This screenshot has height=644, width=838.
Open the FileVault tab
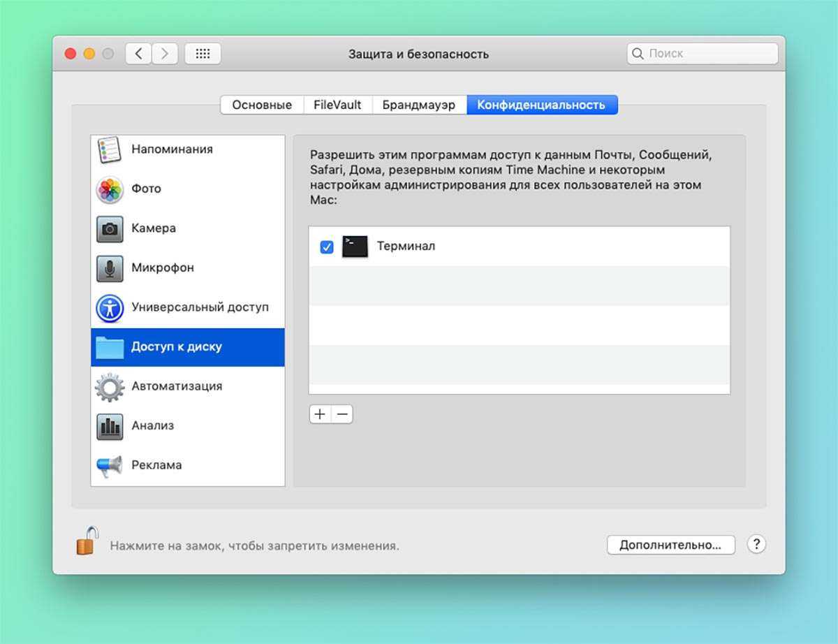tap(337, 105)
